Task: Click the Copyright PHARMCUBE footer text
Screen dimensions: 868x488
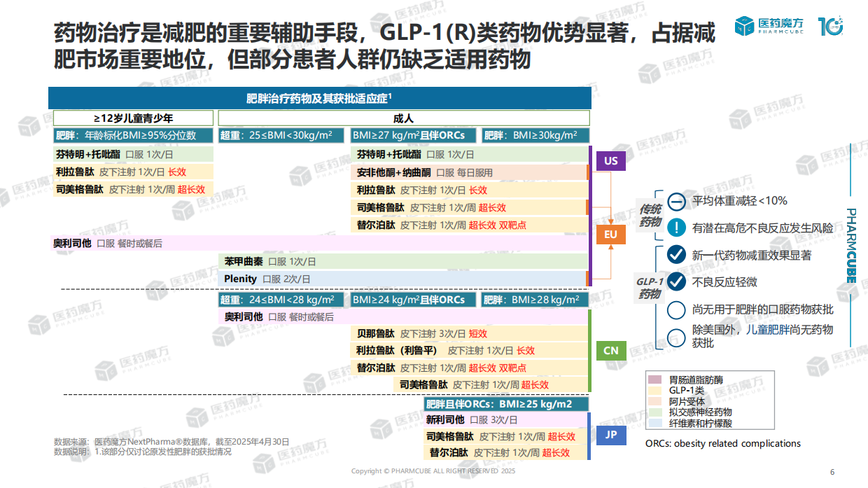Action: [x=433, y=472]
